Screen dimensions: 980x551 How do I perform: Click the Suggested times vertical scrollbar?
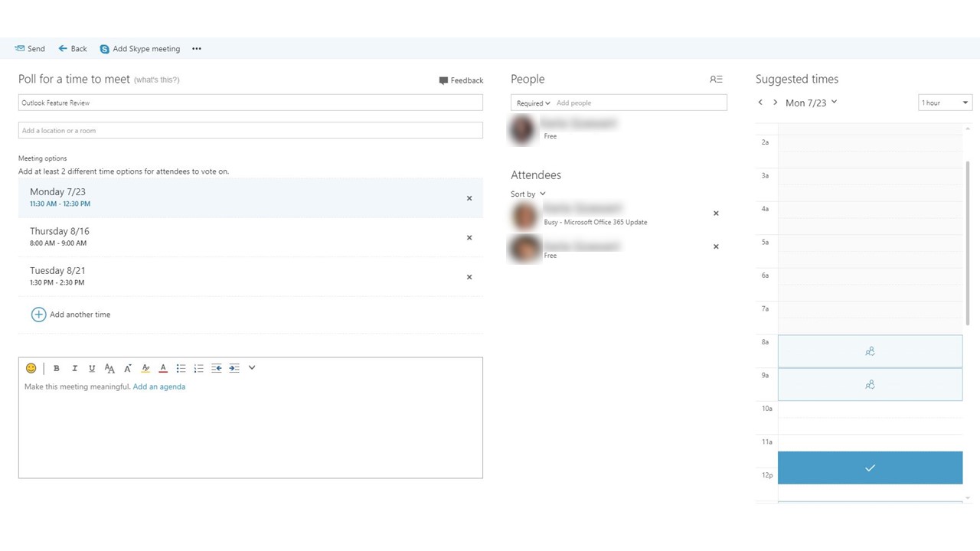point(968,243)
